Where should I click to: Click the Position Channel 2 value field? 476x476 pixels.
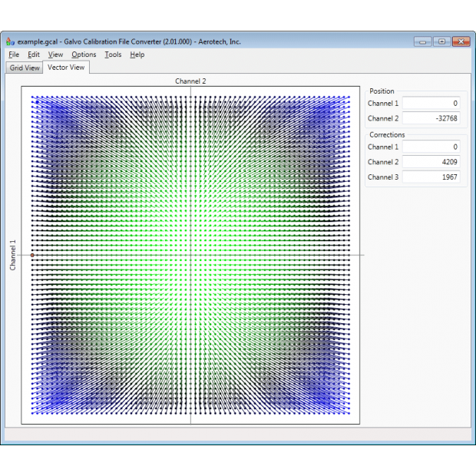(x=431, y=118)
